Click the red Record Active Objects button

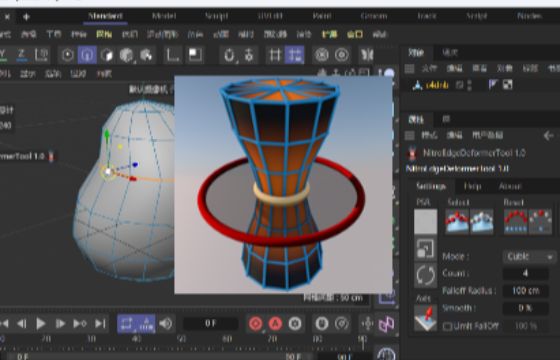pos(255,324)
